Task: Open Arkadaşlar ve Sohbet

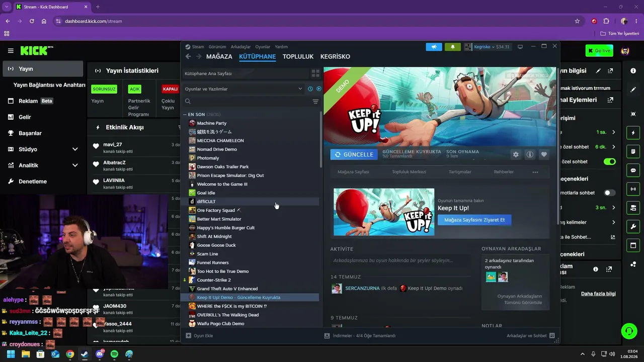Action: 530,336
